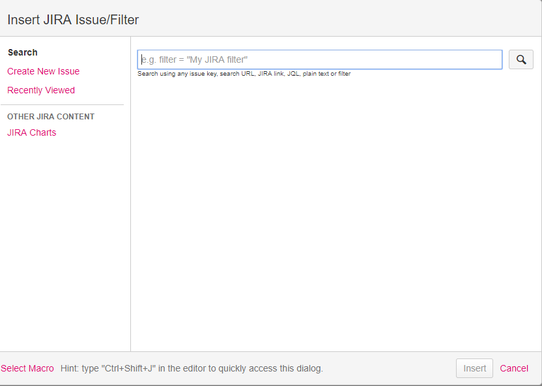Click the Ctrl+Shift+J hint text
Screen dimensions: 542x386
point(191,368)
